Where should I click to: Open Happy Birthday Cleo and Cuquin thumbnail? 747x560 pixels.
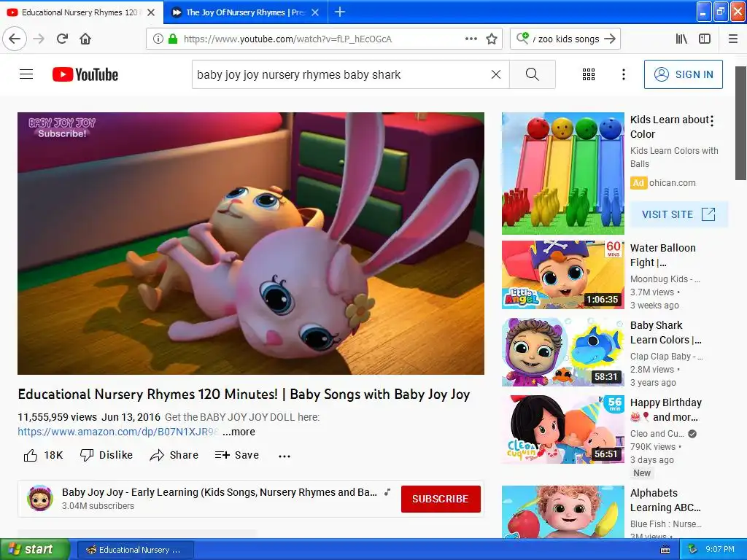(x=563, y=429)
